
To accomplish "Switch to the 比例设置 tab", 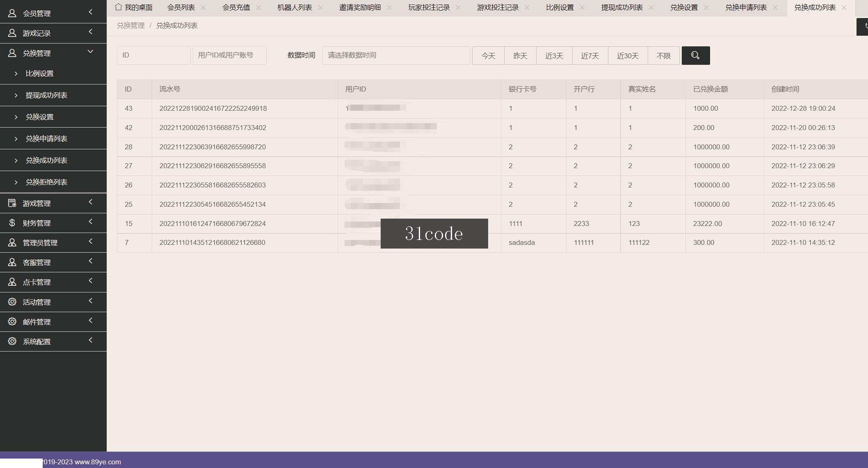I will click(x=560, y=7).
